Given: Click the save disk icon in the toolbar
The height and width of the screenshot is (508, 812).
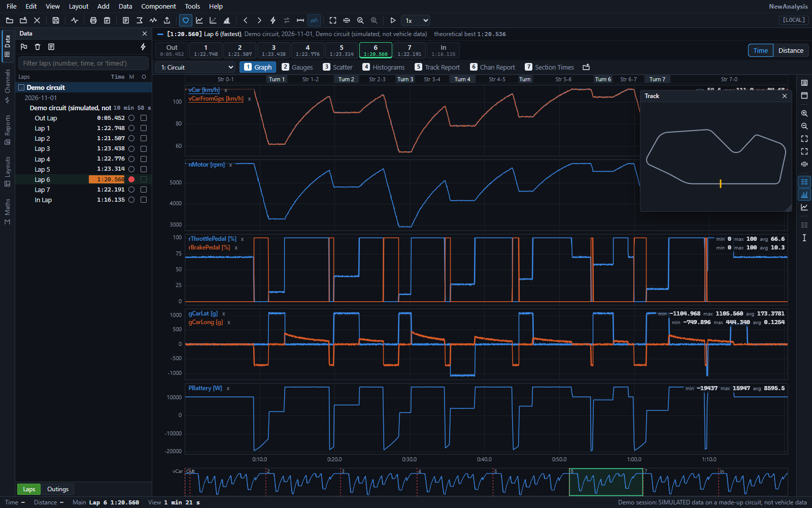Looking at the screenshot, I should (x=56, y=20).
